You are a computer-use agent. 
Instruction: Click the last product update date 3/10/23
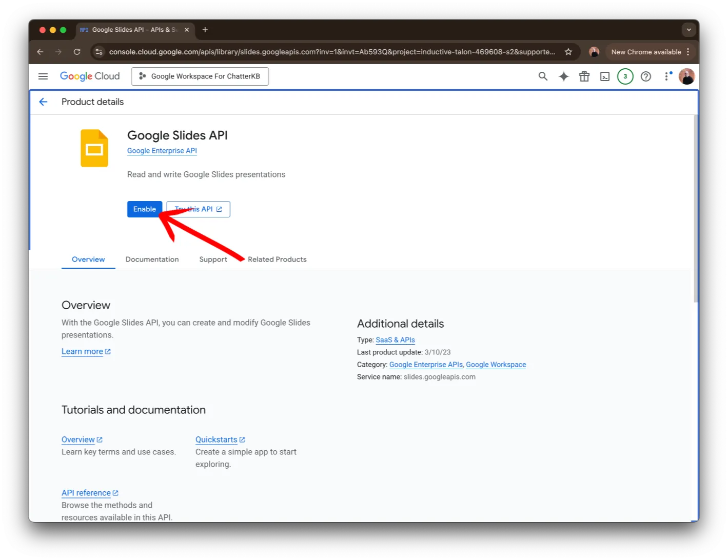pos(438,352)
